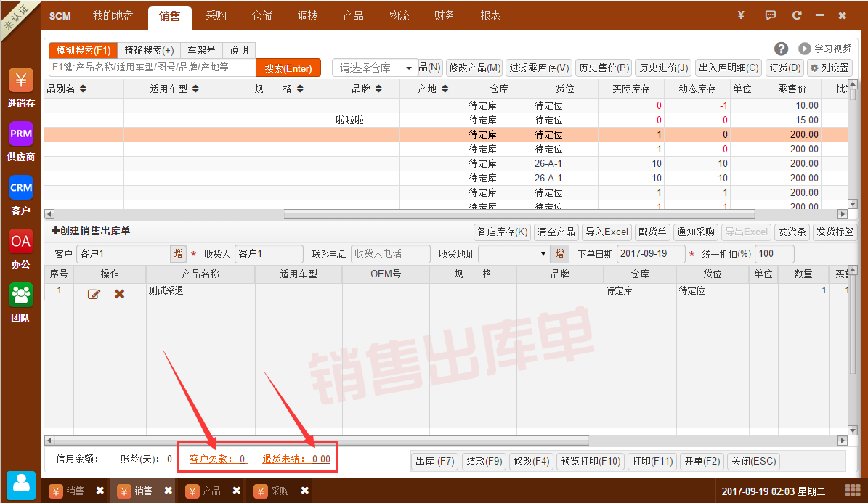Click the 联系电话 phone input field
The height and width of the screenshot is (503, 868).
pos(390,253)
